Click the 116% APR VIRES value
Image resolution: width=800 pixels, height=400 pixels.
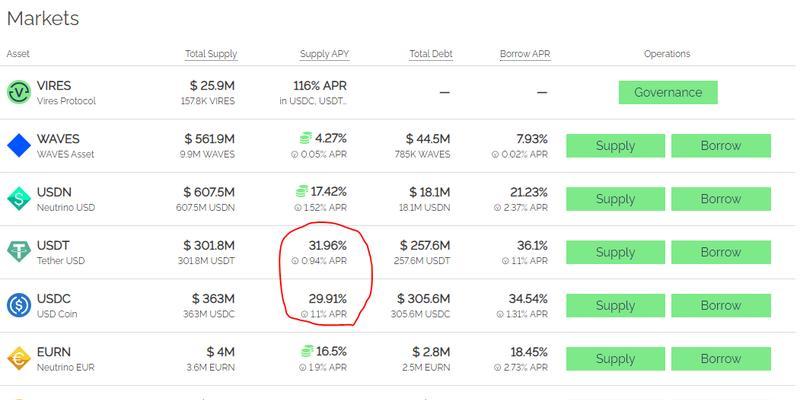pos(320,86)
